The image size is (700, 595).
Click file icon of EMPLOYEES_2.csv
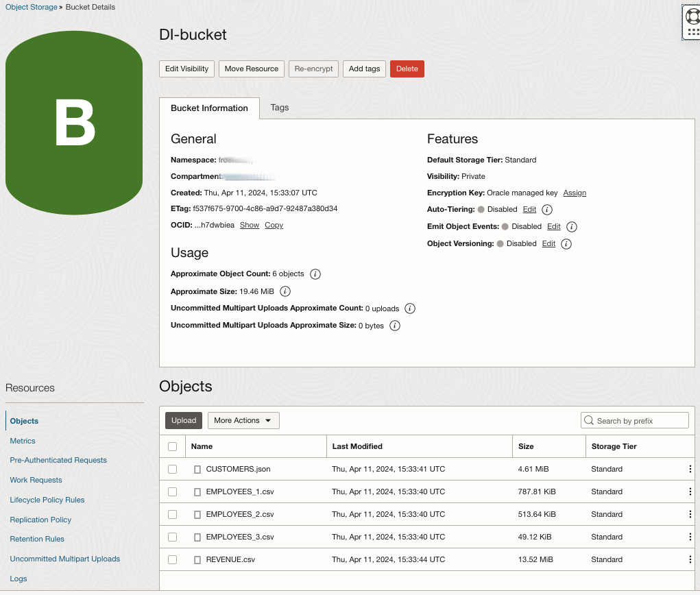[x=197, y=515]
